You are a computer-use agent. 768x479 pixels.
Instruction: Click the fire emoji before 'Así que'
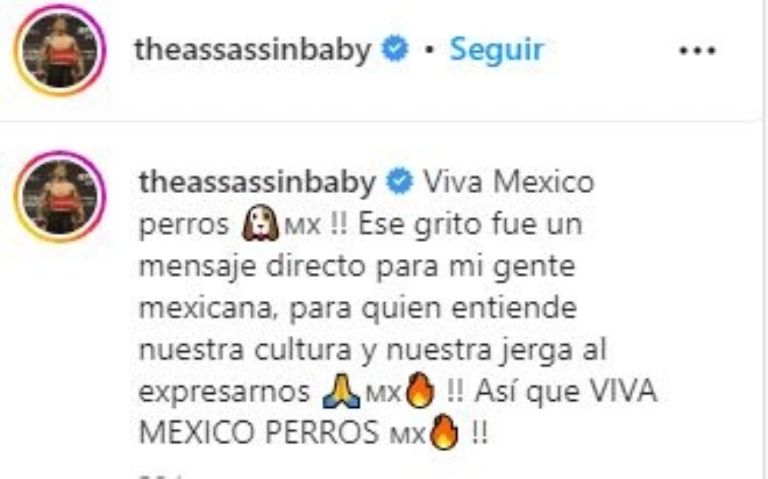[x=420, y=390]
